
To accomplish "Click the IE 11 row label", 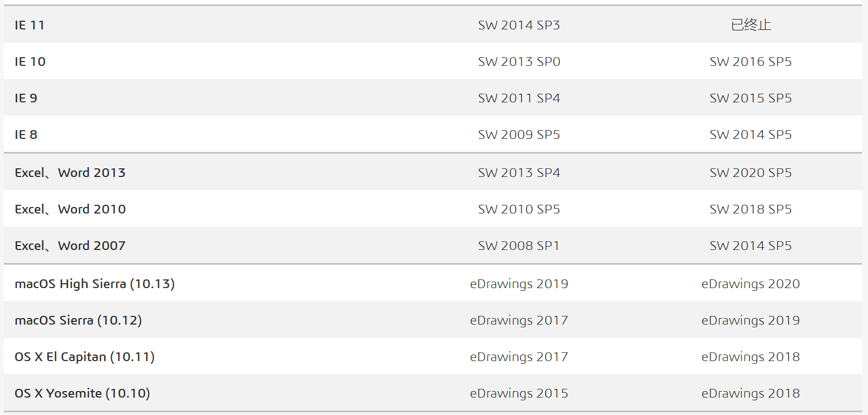I will (x=29, y=25).
